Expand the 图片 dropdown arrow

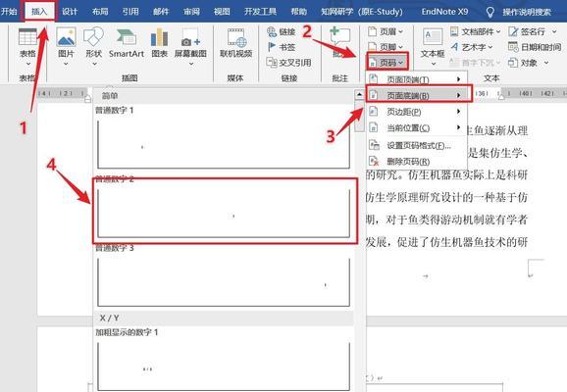66,64
